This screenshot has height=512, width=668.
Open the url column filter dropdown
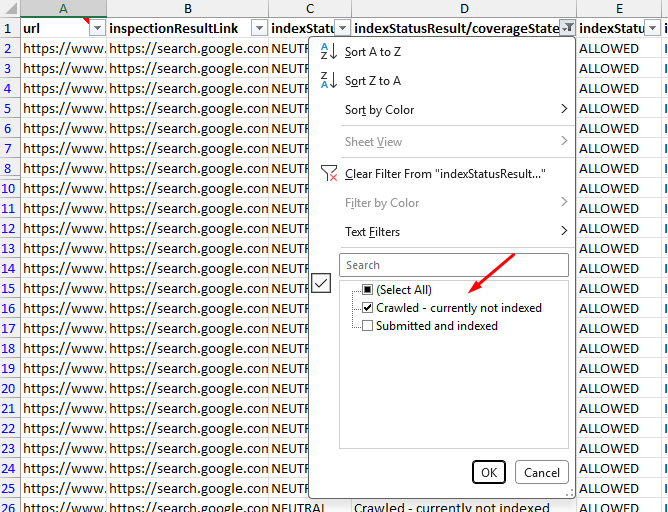click(x=97, y=29)
